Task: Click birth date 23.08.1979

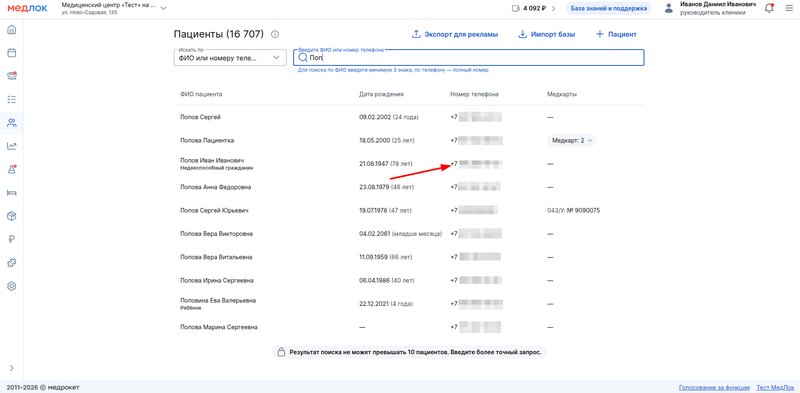Action: [374, 187]
